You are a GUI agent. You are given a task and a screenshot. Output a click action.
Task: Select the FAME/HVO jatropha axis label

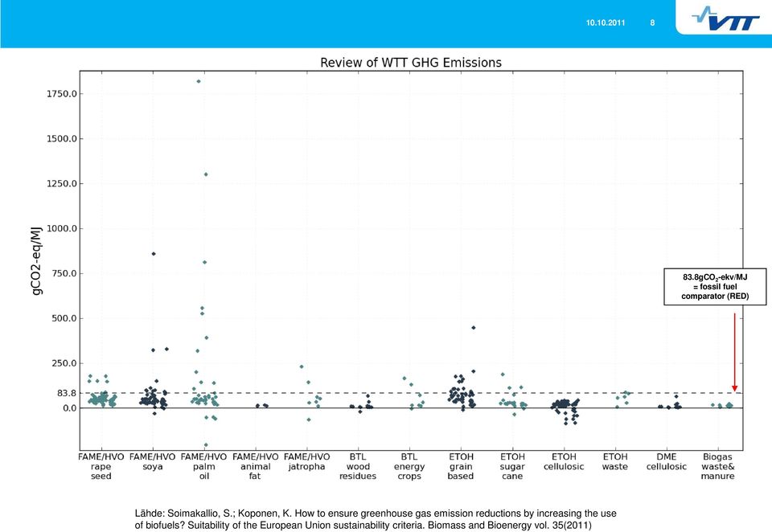(x=306, y=461)
